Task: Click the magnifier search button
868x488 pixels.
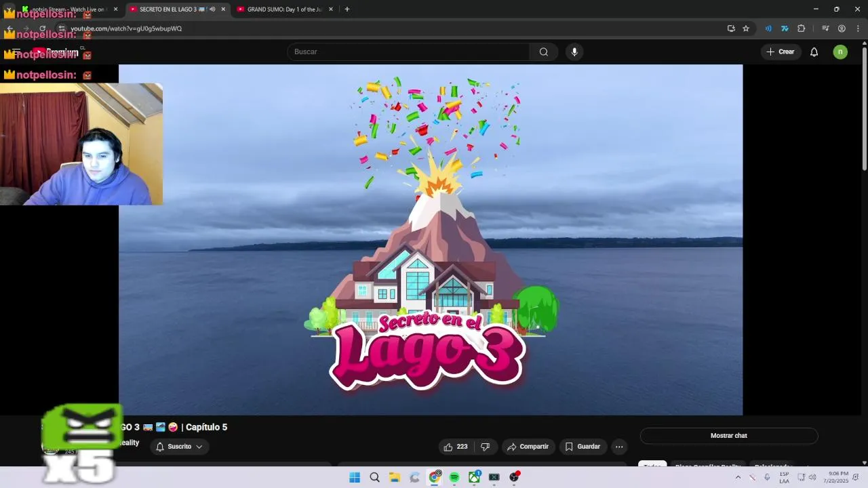Action: coord(544,52)
